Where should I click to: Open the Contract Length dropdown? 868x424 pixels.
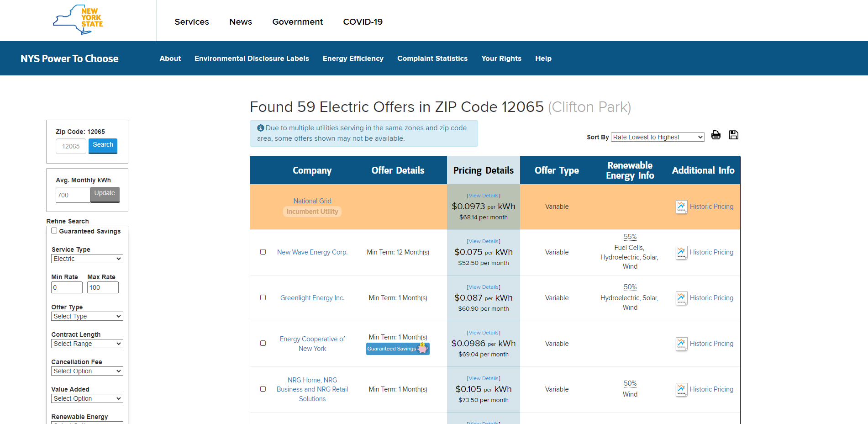(87, 344)
